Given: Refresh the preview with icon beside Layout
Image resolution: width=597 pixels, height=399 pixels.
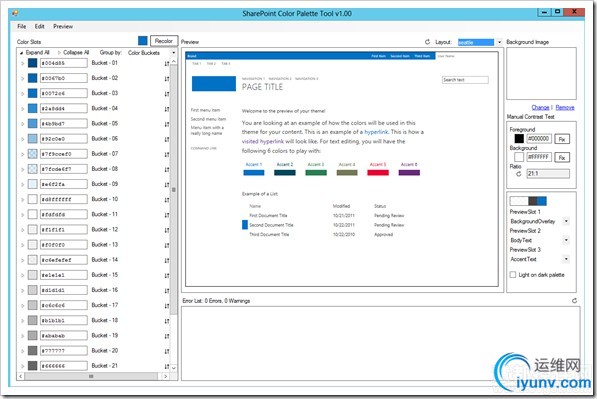Looking at the screenshot, I should click(427, 42).
